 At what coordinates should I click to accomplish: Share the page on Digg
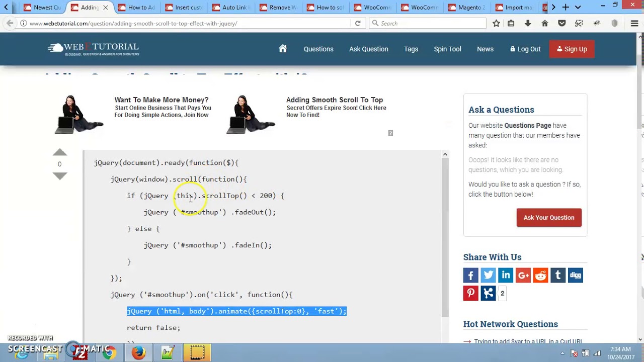pos(576,275)
